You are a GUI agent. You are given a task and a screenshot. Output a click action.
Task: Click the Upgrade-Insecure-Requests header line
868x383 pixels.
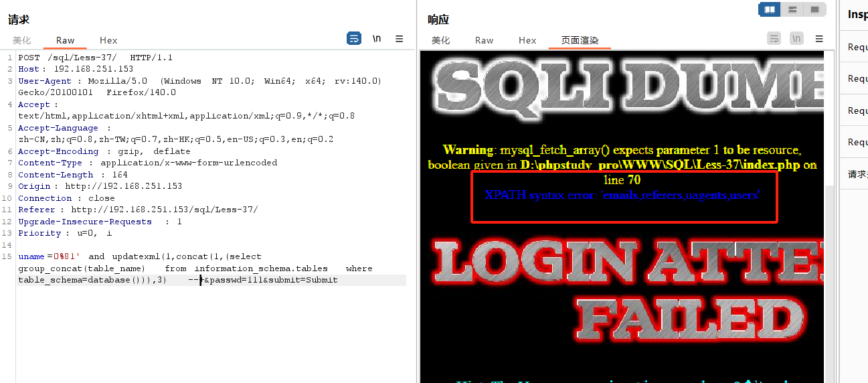tap(100, 222)
